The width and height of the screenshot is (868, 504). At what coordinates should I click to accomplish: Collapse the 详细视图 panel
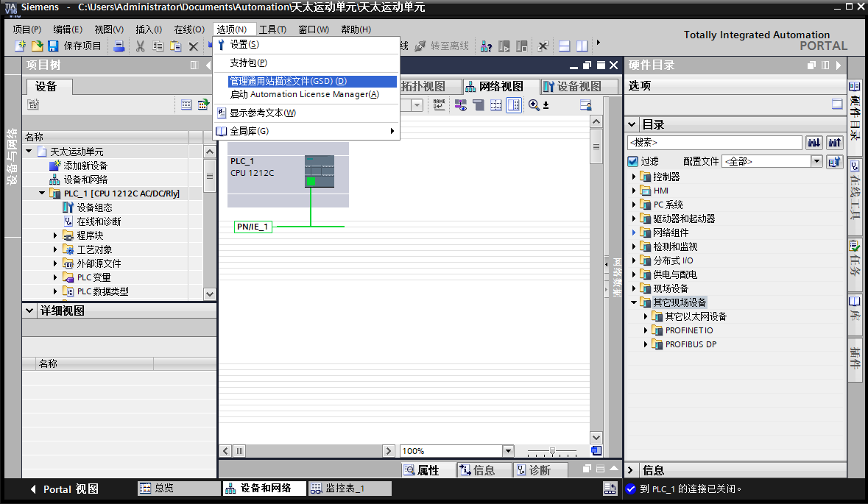pos(29,310)
